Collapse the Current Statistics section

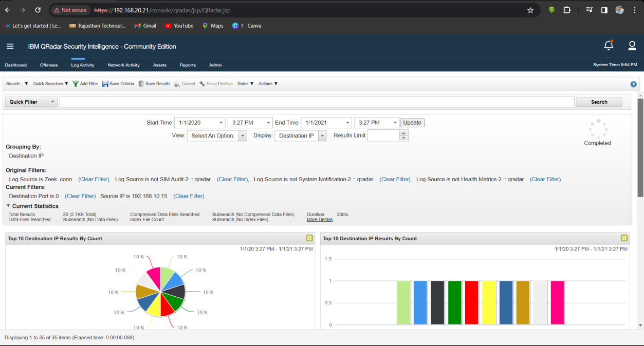click(8, 206)
